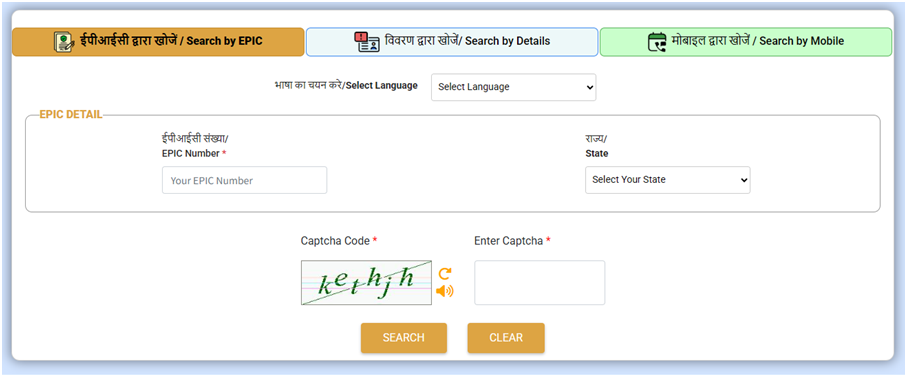Click the EPIC Number label
The width and height of the screenshot is (907, 377).
click(194, 154)
